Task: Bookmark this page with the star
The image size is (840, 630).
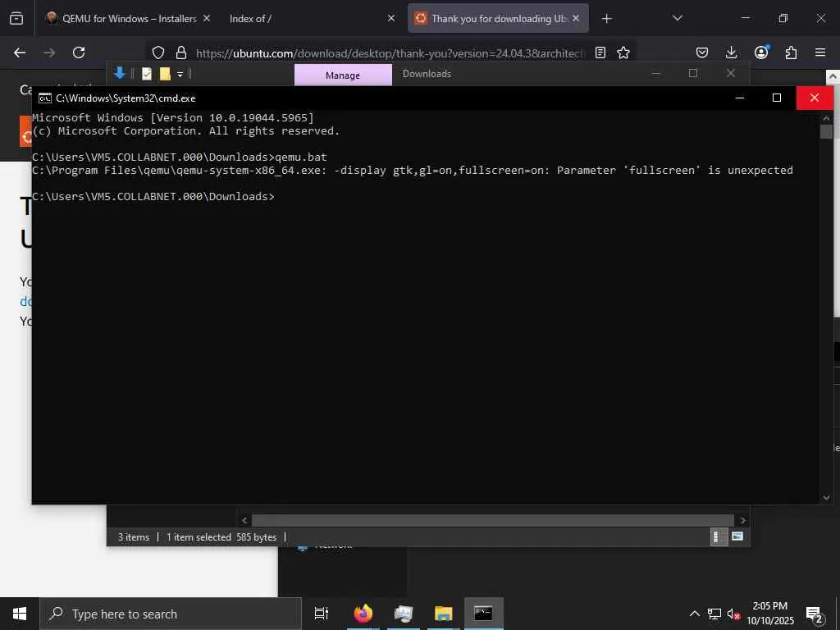Action: [623, 52]
